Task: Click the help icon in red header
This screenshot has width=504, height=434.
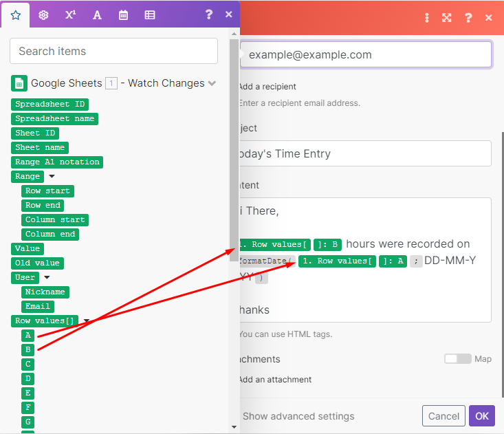Action: [x=468, y=18]
